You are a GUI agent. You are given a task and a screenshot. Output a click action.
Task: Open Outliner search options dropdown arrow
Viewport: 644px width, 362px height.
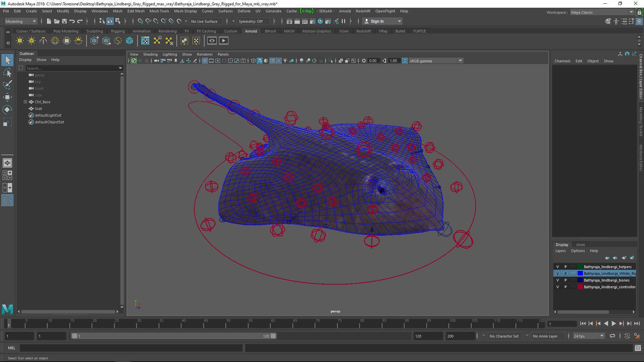(x=120, y=68)
